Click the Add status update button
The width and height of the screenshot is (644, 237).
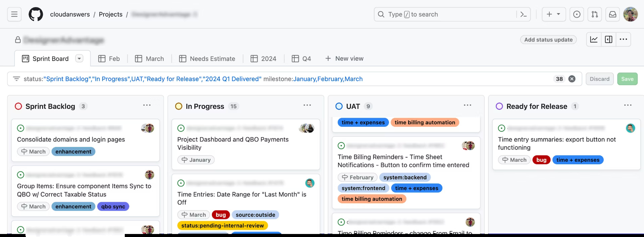548,40
